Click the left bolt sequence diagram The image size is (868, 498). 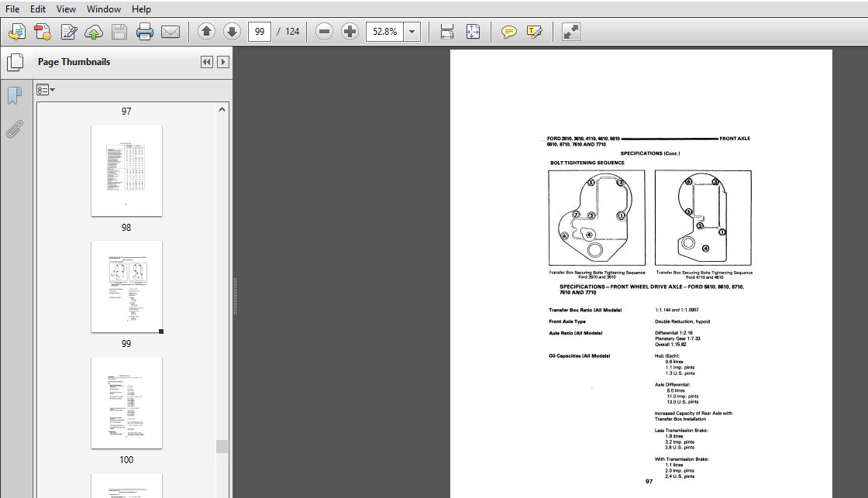point(597,218)
